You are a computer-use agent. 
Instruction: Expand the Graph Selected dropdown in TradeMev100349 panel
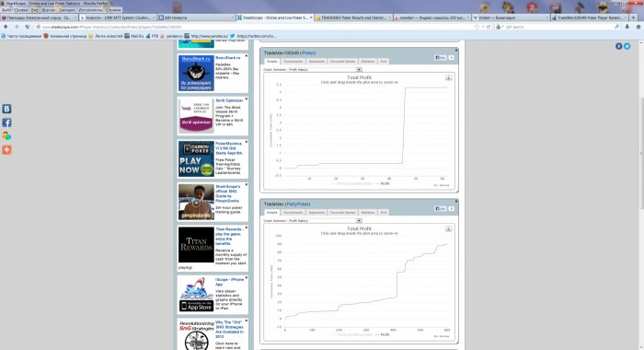[359, 69]
